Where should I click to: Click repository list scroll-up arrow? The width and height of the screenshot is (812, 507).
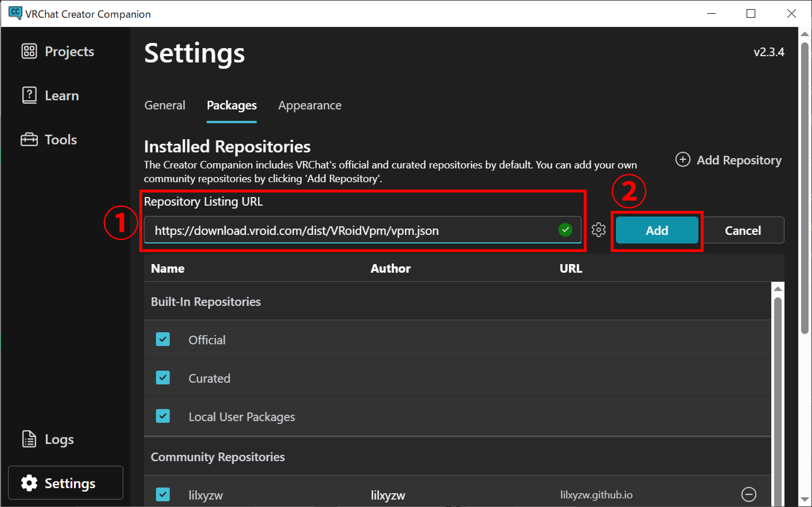coord(777,289)
